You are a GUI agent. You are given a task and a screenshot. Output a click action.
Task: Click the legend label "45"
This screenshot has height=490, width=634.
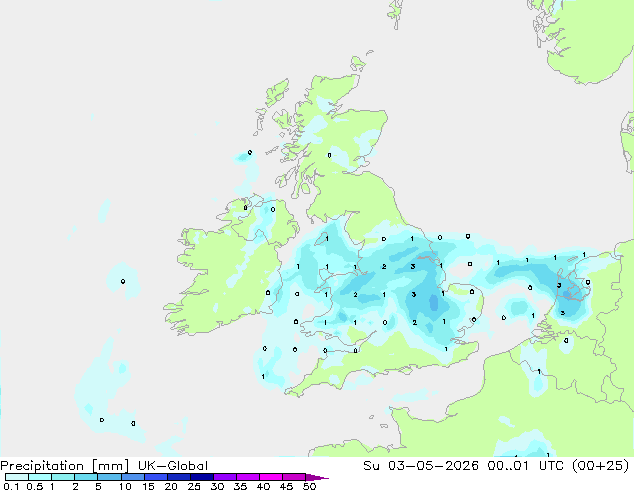point(286,486)
